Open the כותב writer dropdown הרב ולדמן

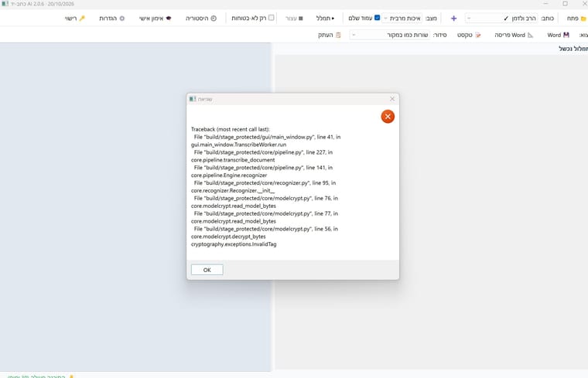501,18
